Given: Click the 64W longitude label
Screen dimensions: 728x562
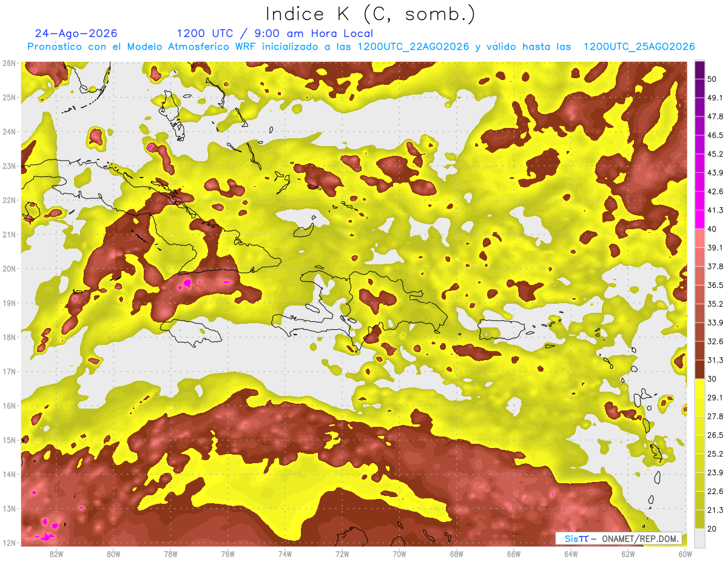Looking at the screenshot, I should pyautogui.click(x=571, y=554).
